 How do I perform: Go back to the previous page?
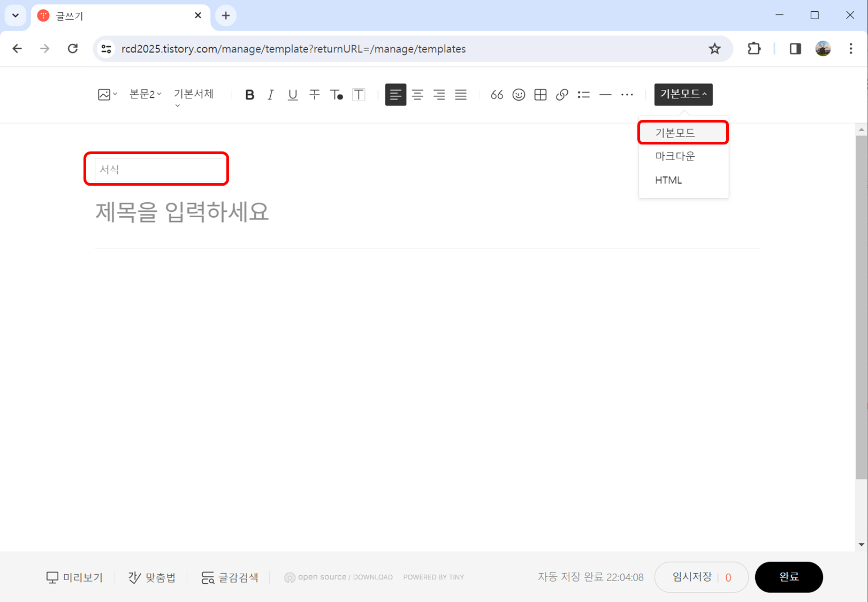click(17, 49)
